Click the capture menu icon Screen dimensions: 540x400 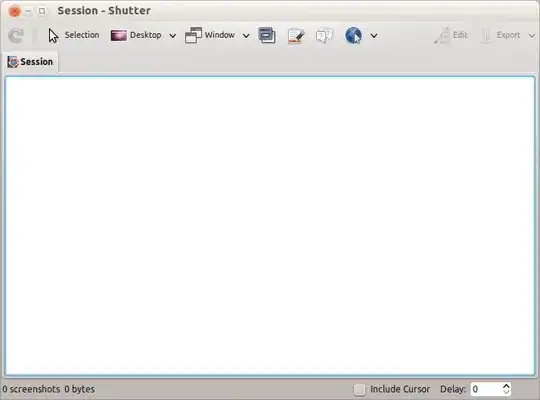click(x=296, y=35)
